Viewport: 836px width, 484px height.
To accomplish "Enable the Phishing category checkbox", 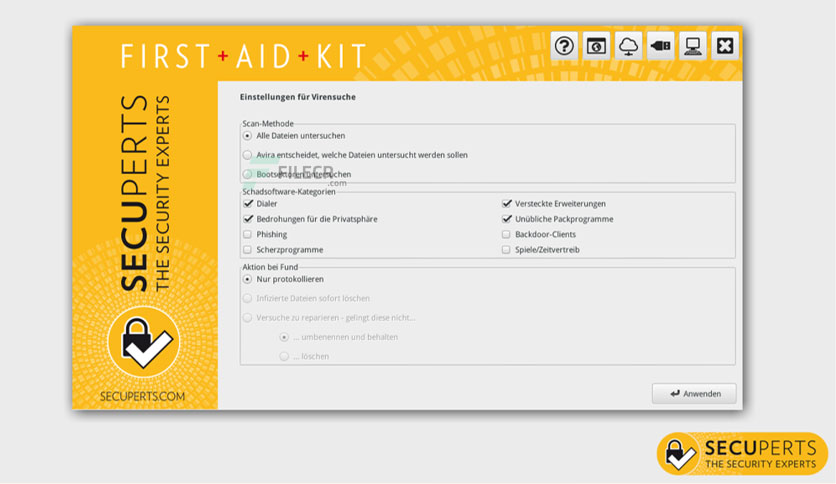I will tap(247, 235).
